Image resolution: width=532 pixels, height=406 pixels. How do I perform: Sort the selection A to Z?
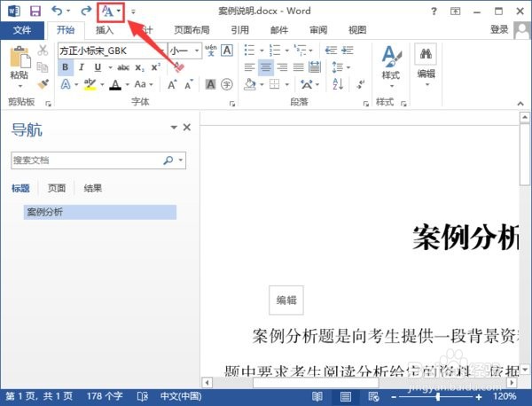coord(338,84)
